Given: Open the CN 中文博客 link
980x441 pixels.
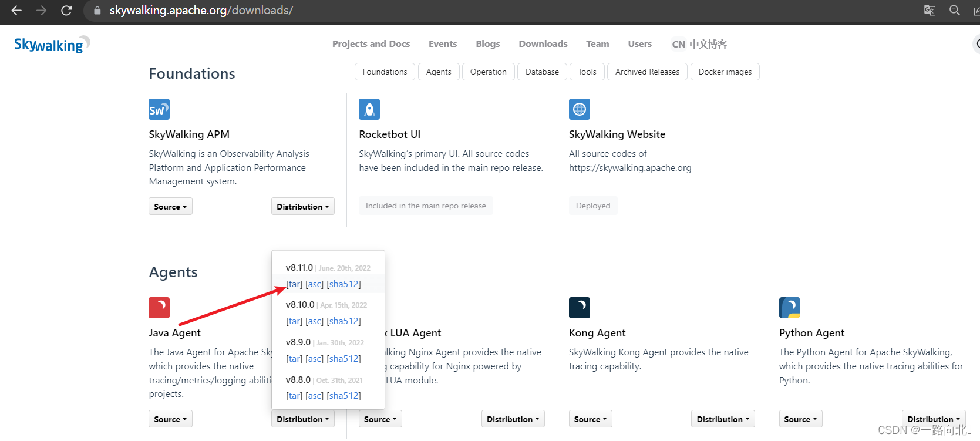Looking at the screenshot, I should (x=699, y=44).
